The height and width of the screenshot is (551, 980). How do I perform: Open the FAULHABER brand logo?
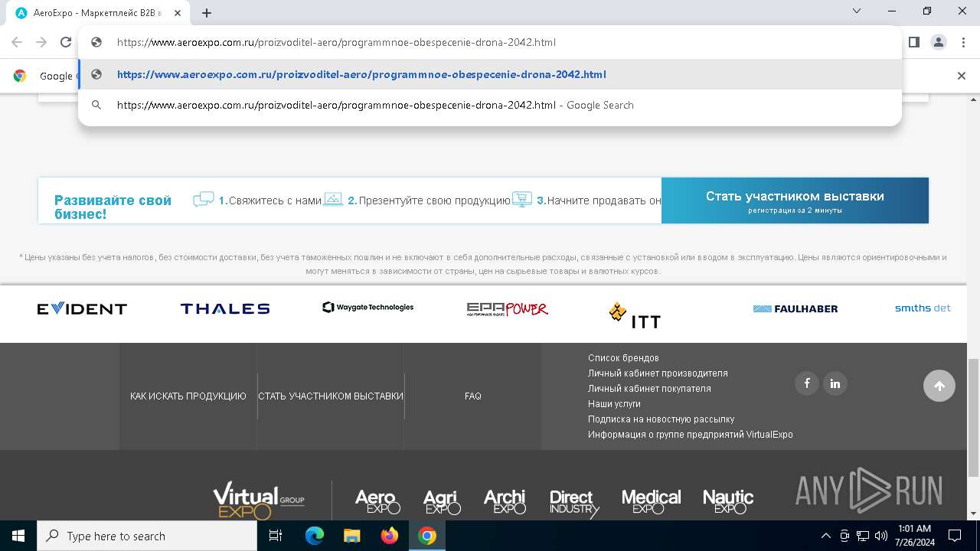(x=795, y=308)
